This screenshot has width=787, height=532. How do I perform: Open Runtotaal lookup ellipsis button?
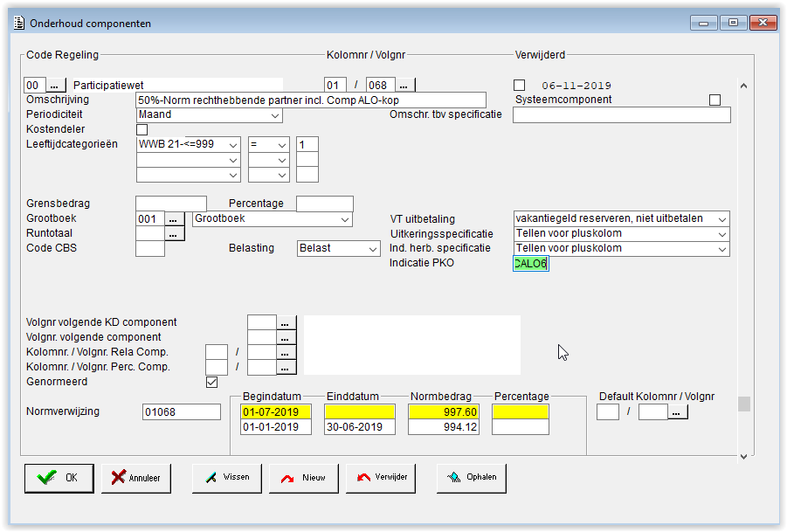pyautogui.click(x=174, y=234)
